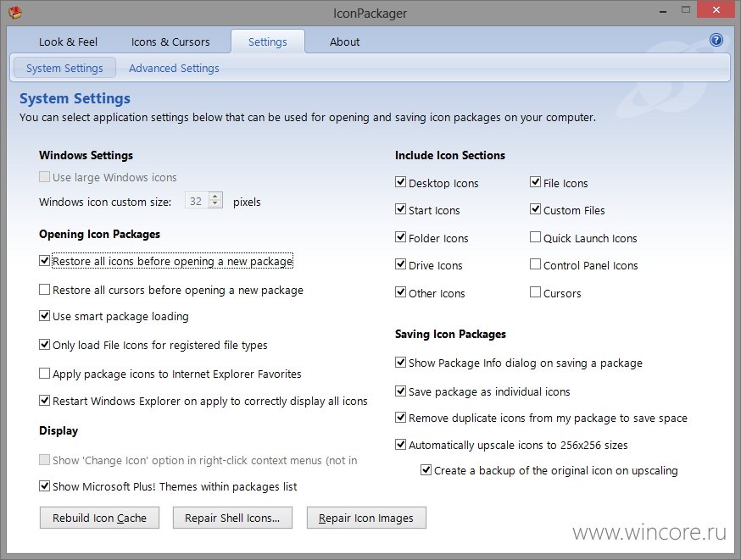
Task: Click the 'pixels' unit label
Action: point(247,202)
